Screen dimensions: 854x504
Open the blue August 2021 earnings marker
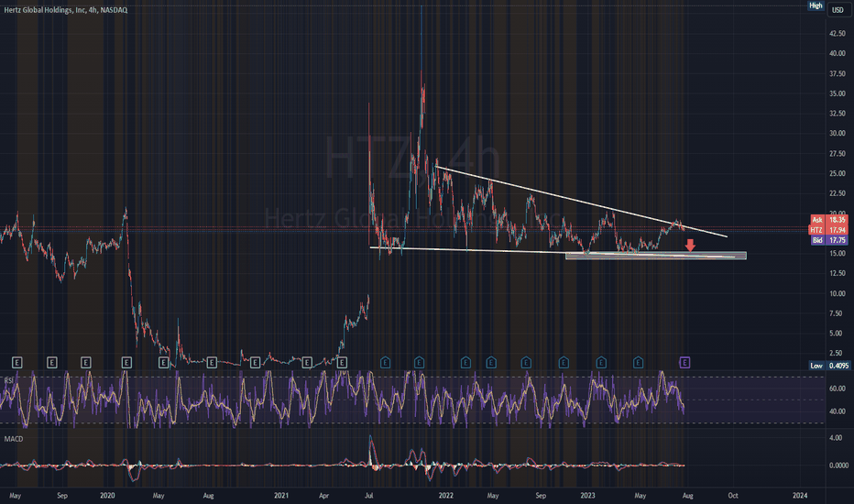(385, 362)
